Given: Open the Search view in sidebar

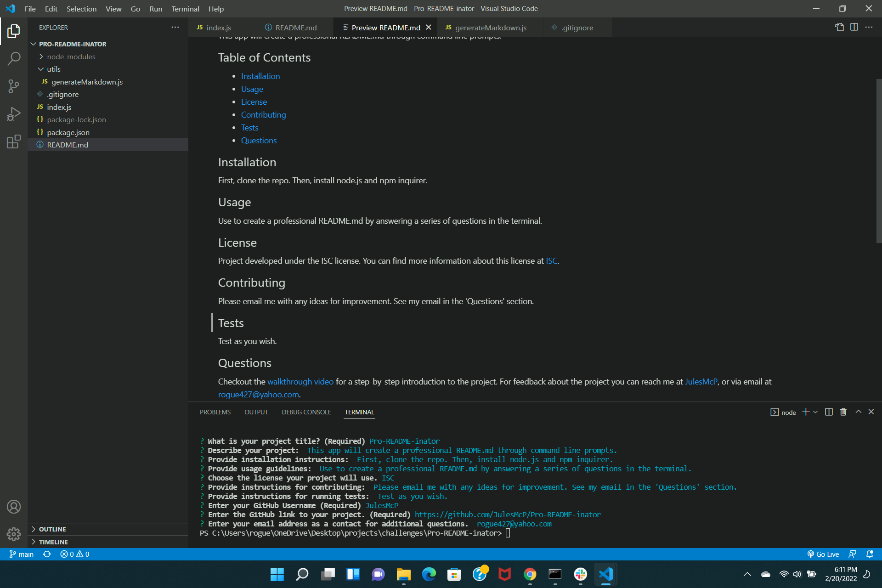Looking at the screenshot, I should (14, 59).
